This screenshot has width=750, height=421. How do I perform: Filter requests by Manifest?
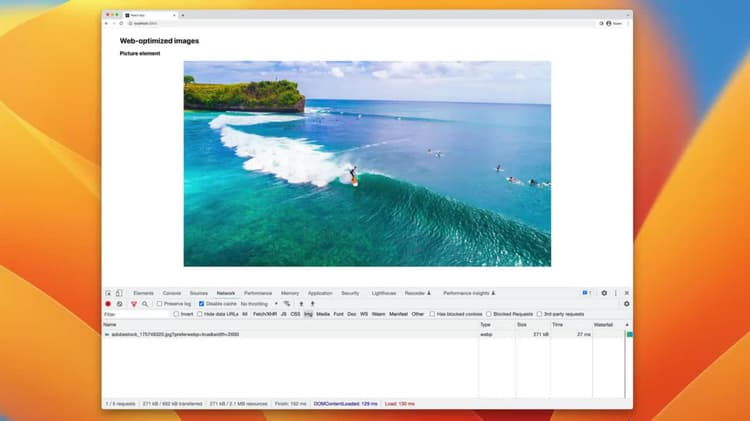tap(398, 314)
